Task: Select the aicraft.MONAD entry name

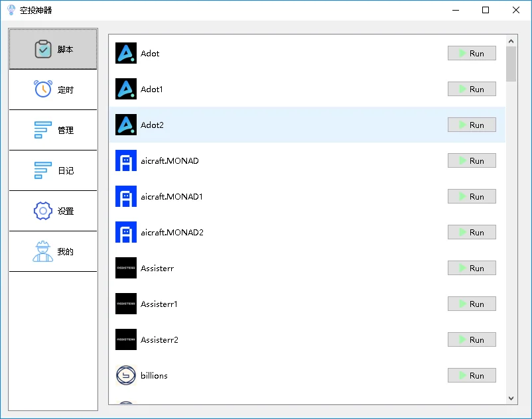Action: point(170,160)
